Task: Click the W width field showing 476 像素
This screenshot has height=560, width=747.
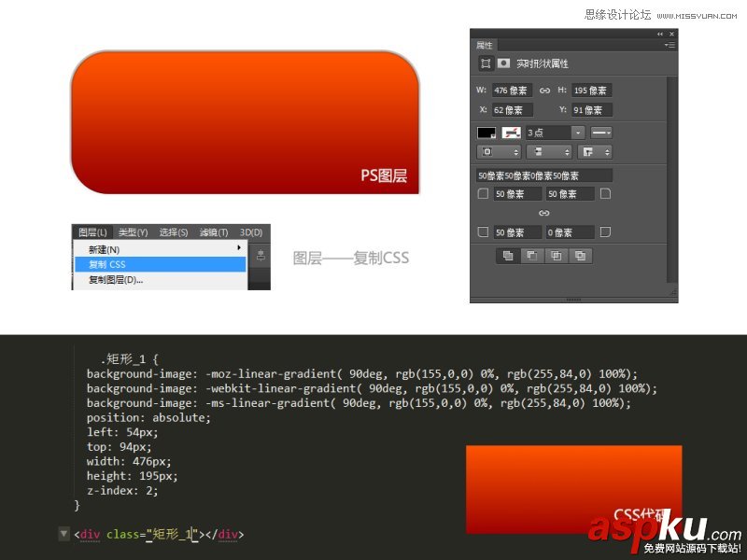Action: tap(514, 91)
